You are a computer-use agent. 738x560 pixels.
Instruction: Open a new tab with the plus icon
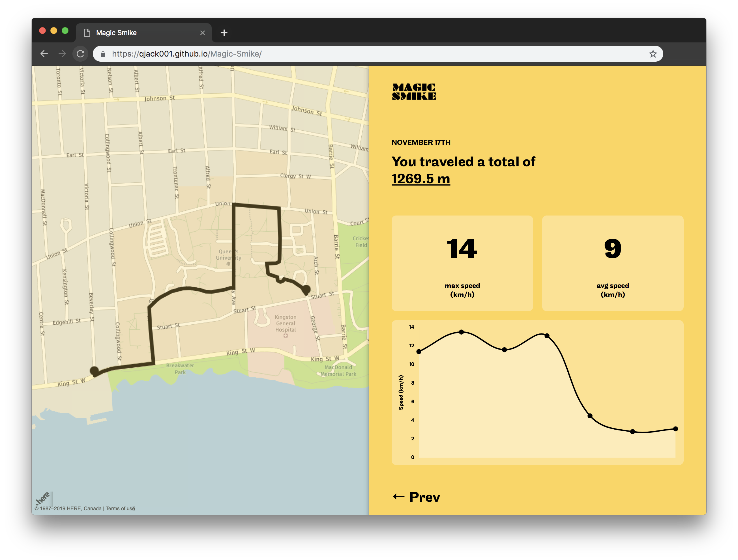[224, 33]
